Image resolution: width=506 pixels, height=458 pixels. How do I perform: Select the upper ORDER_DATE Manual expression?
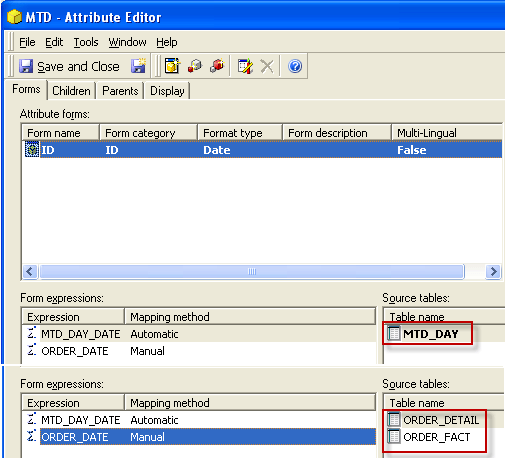[199, 351]
